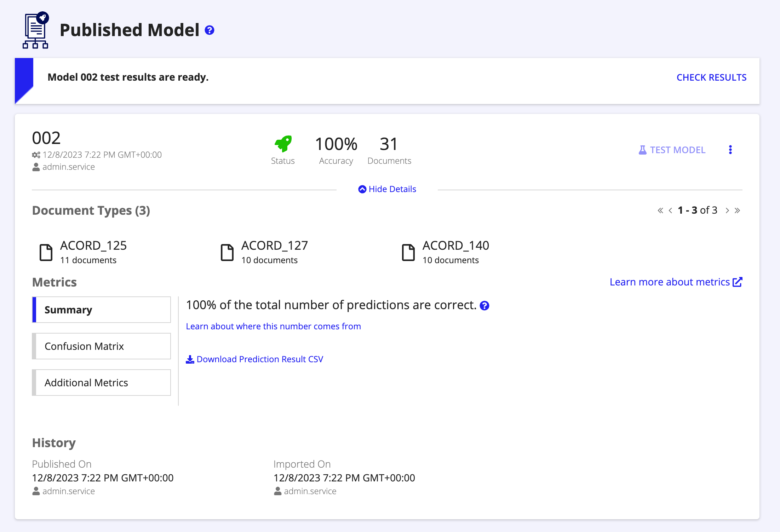
Task: Click ACORD_127 document file icon
Action: tap(227, 253)
